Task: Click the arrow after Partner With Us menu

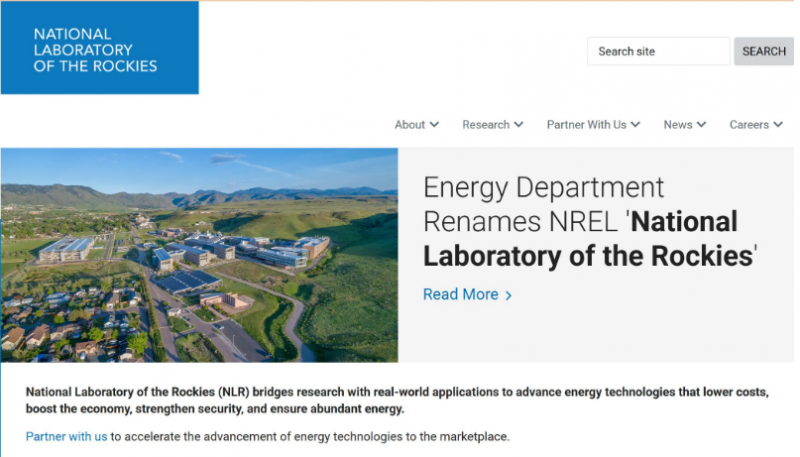Action: pos(635,125)
